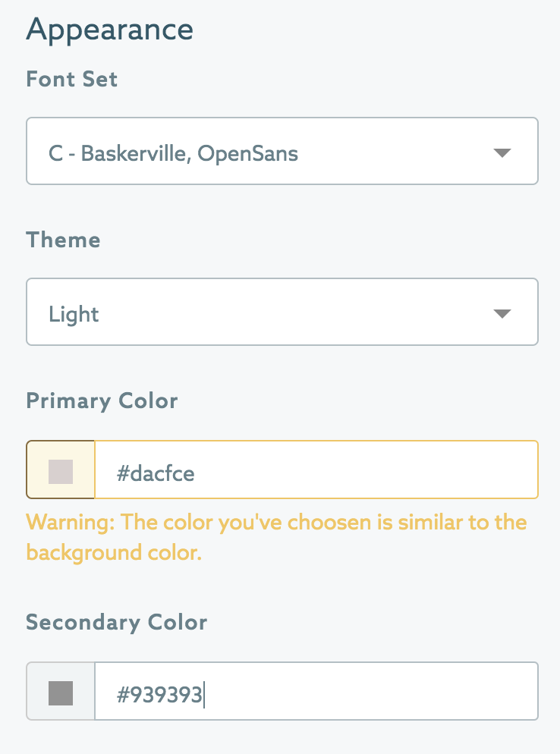Click the Theme dropdown arrow
This screenshot has height=754, width=560.
pyautogui.click(x=502, y=313)
